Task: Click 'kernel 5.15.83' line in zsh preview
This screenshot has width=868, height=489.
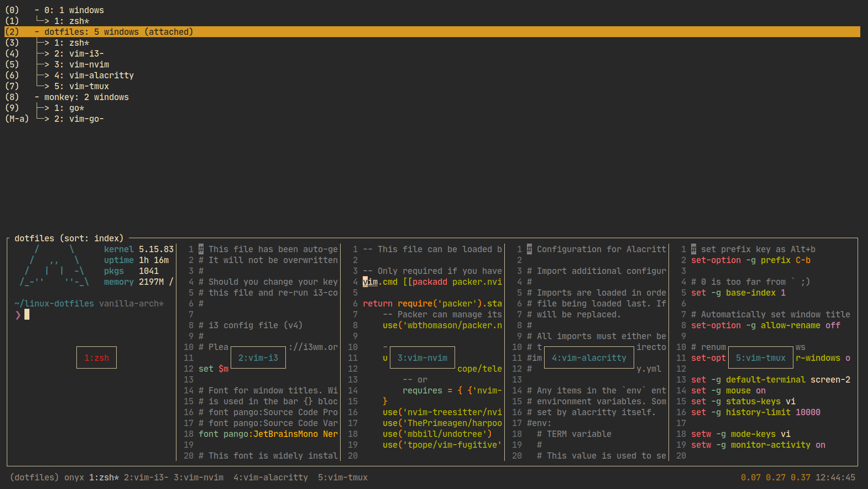Action: (139, 249)
